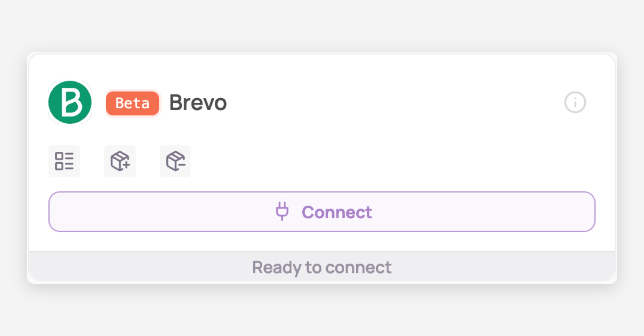Click the circled "i" in the card corner
Screen dimensions: 644x336
(575, 102)
